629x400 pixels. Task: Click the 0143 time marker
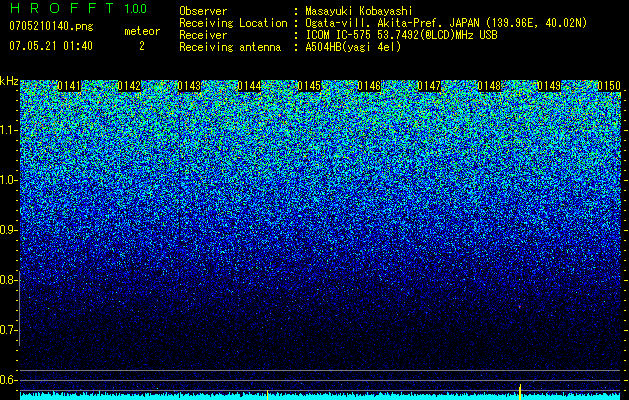pyautogui.click(x=189, y=86)
